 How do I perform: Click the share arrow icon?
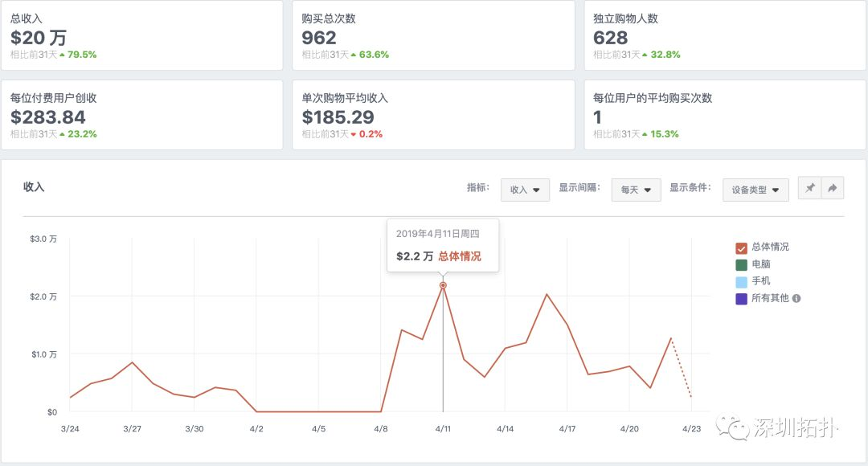[x=833, y=189]
